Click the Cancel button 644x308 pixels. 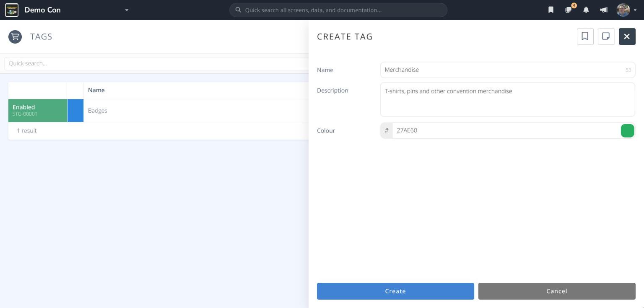click(x=557, y=291)
